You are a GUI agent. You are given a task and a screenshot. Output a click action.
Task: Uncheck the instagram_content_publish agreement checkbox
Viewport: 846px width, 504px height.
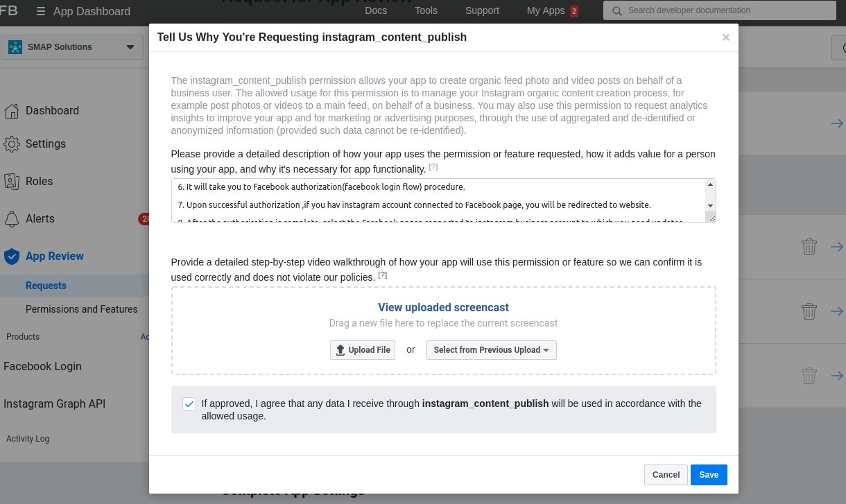pos(189,403)
